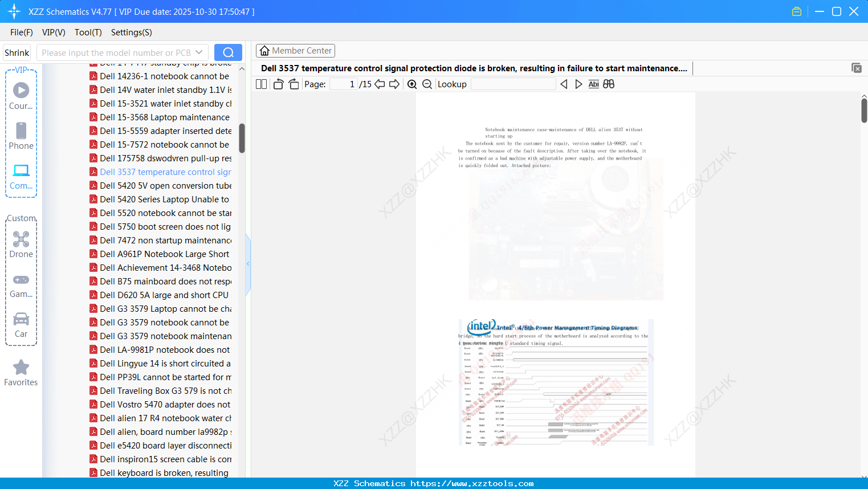
Task: Zoom in on the document
Action: point(412,84)
